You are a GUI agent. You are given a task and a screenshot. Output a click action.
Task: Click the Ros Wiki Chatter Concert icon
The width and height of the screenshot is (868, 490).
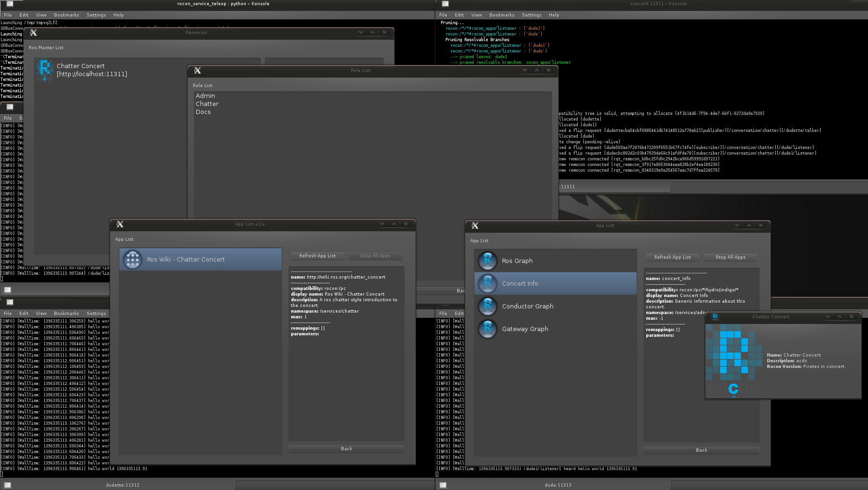click(x=132, y=259)
